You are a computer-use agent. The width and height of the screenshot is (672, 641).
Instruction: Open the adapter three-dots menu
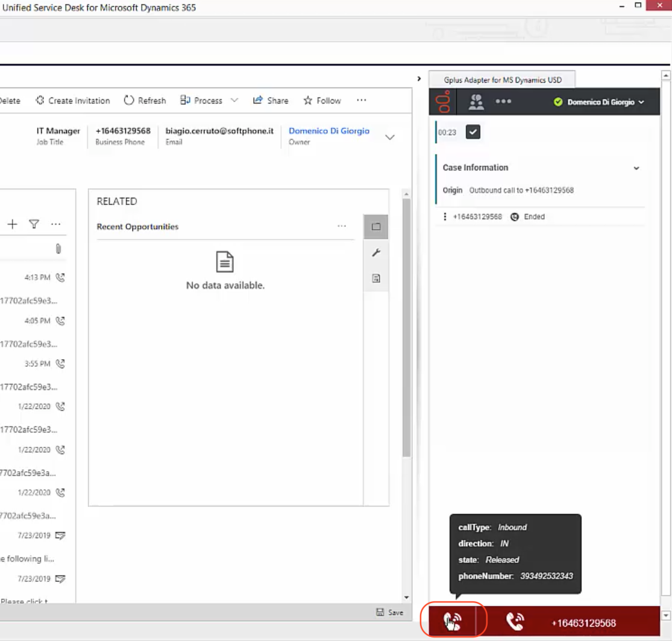pyautogui.click(x=503, y=102)
